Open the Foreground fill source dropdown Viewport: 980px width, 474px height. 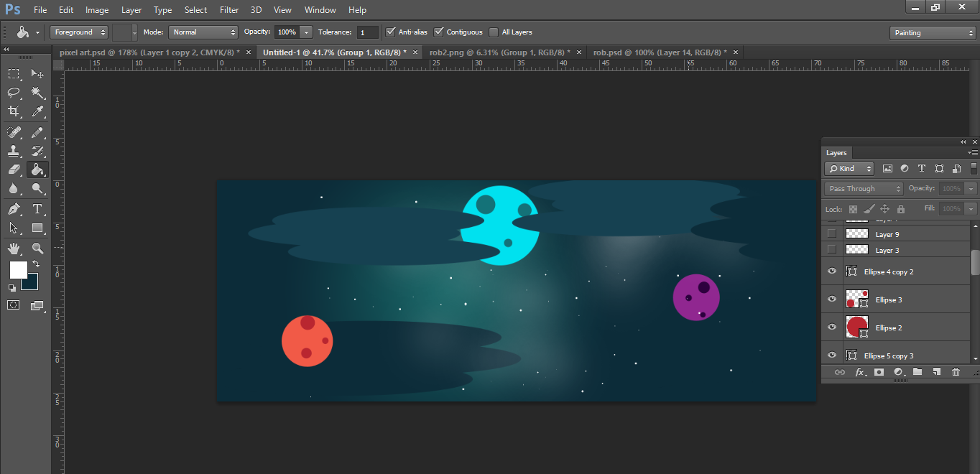coord(79,32)
